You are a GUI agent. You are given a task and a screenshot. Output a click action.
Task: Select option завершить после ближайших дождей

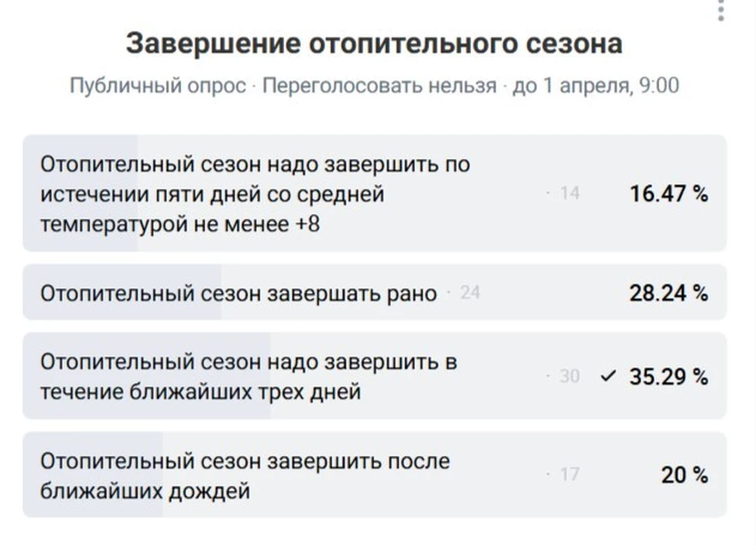pyautogui.click(x=244, y=475)
